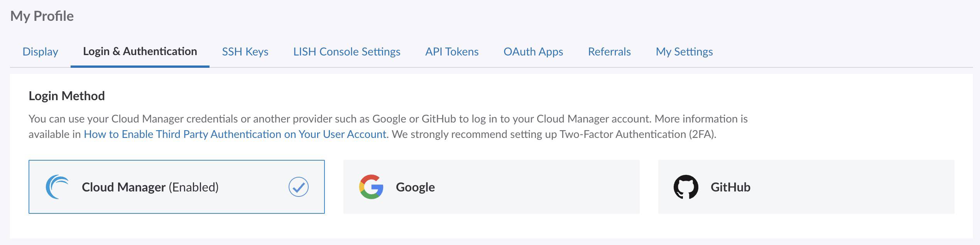This screenshot has width=980, height=245.
Task: Select the Login & Authentication tab
Action: (x=140, y=52)
